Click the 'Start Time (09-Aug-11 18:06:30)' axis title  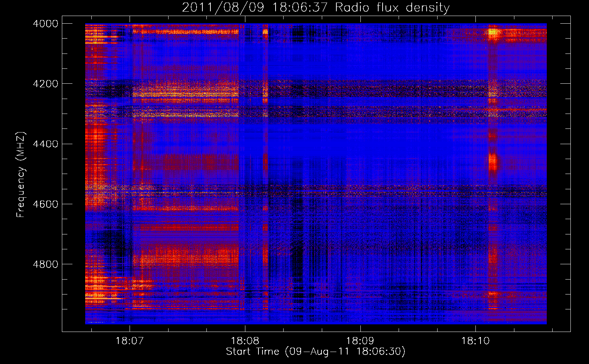[x=316, y=352]
